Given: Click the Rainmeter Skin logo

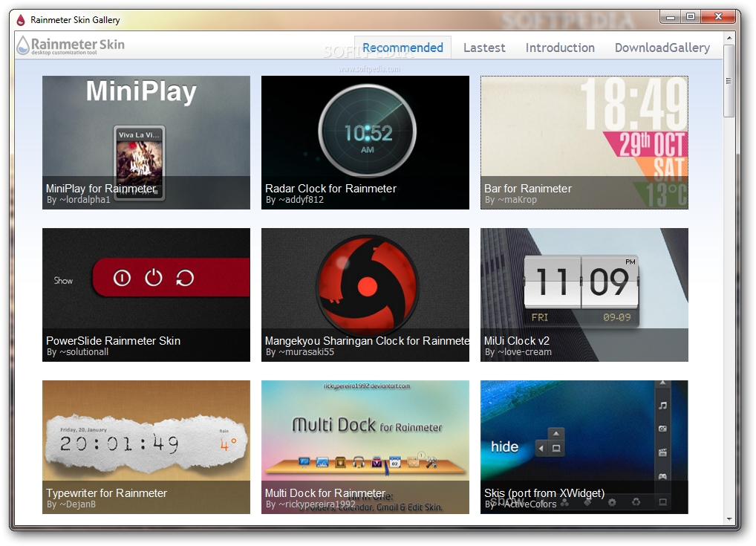Looking at the screenshot, I should 71,45.
